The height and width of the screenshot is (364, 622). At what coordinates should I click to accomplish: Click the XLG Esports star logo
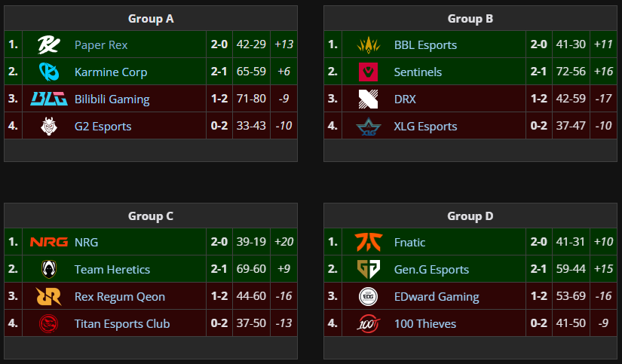[369, 127]
